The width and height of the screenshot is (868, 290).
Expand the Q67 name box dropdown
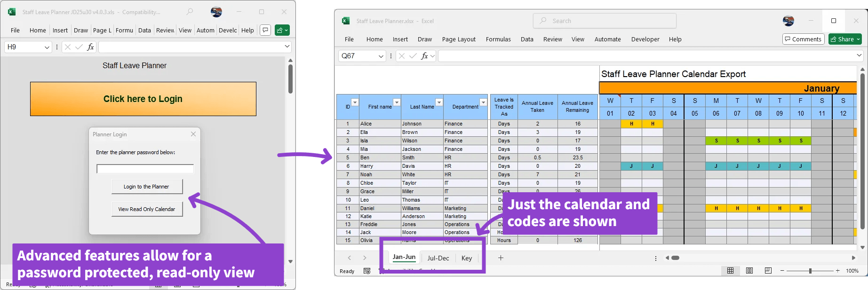[381, 56]
